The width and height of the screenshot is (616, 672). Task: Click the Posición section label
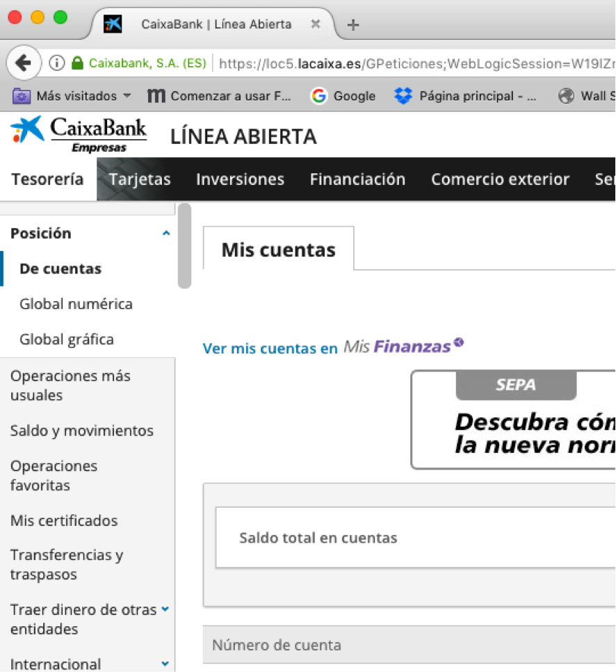point(41,233)
